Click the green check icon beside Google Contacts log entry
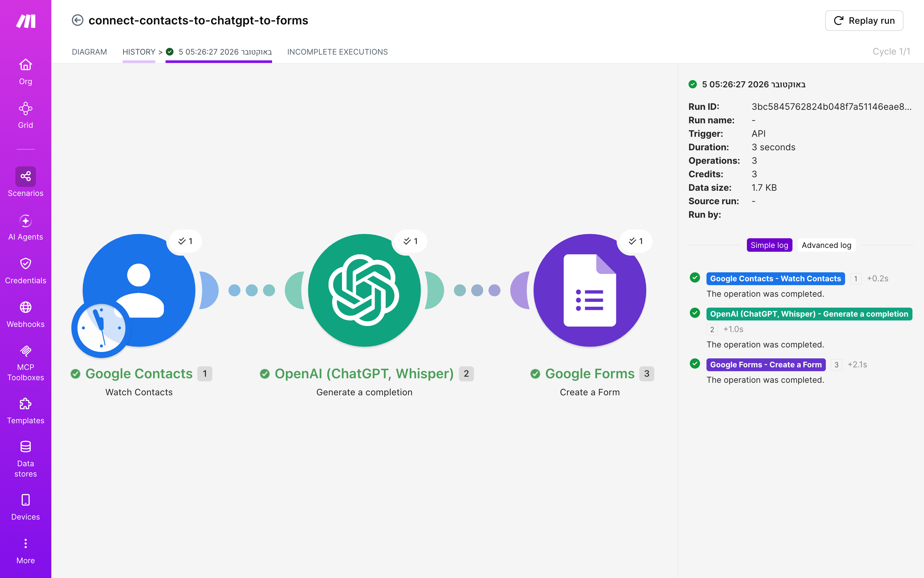The height and width of the screenshot is (578, 924). (x=695, y=277)
